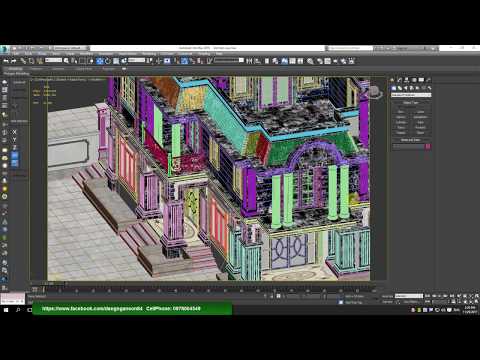
Task: Activate the Select and Scale tool
Action: click(x=116, y=61)
